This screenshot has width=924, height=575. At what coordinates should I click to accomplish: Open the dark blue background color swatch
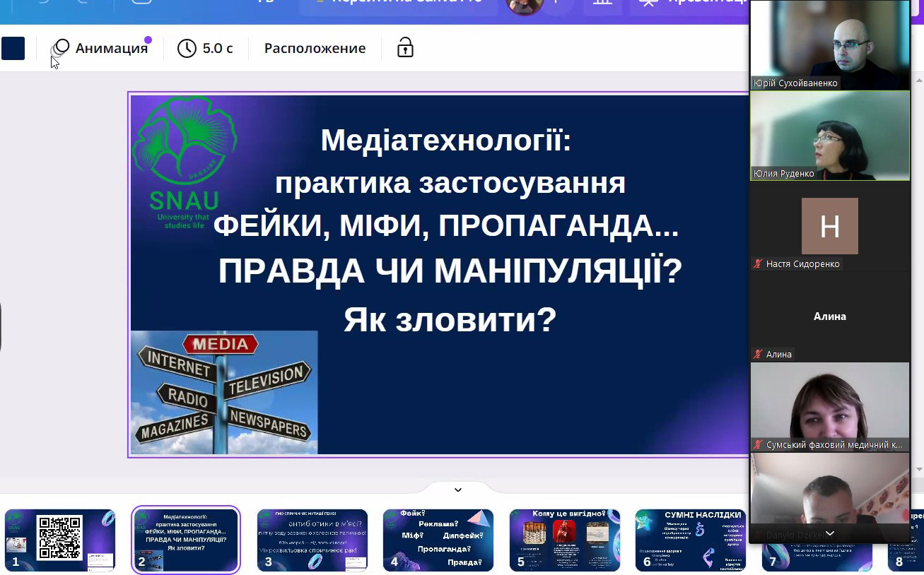pyautogui.click(x=13, y=48)
